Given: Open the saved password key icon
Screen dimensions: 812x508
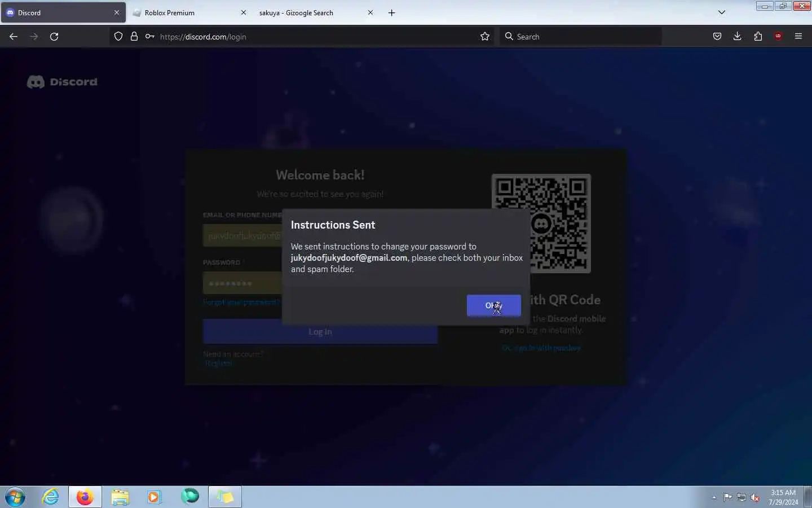Looking at the screenshot, I should pos(149,37).
